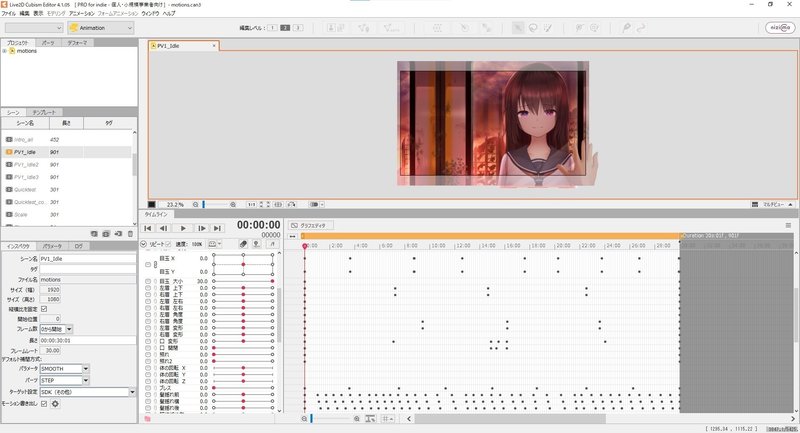Open the グラフエディタ graph editor
The height and width of the screenshot is (433, 800).
[x=311, y=225]
